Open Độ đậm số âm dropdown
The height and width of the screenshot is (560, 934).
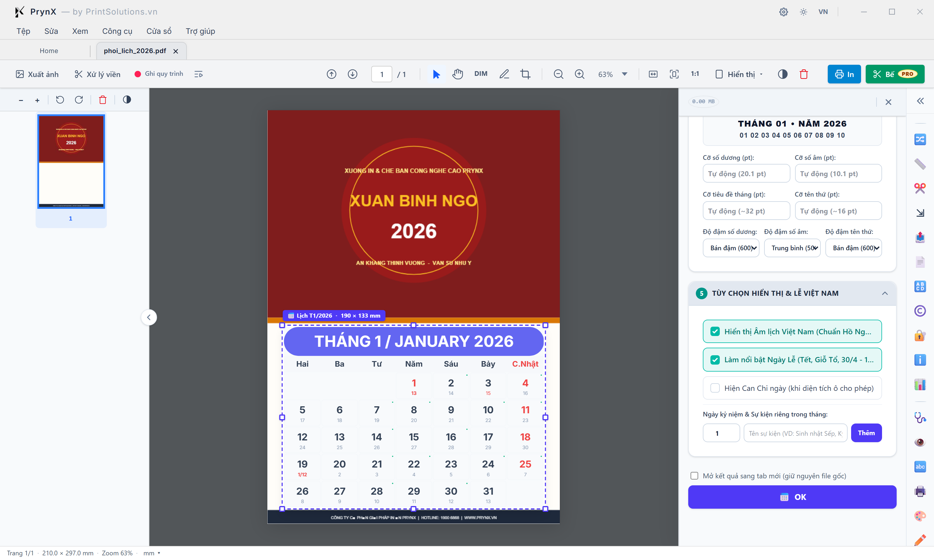792,248
